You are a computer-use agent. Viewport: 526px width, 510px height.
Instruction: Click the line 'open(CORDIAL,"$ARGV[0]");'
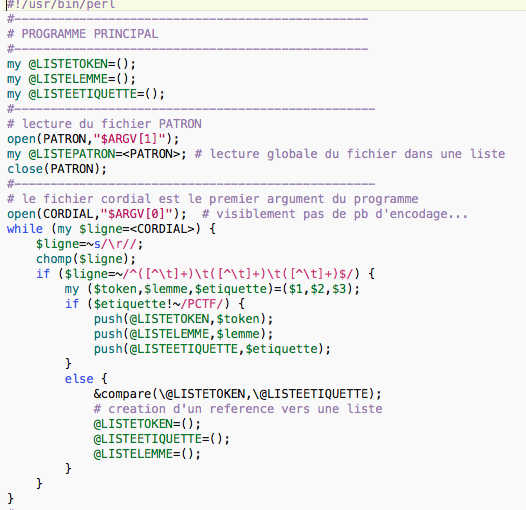(x=97, y=214)
